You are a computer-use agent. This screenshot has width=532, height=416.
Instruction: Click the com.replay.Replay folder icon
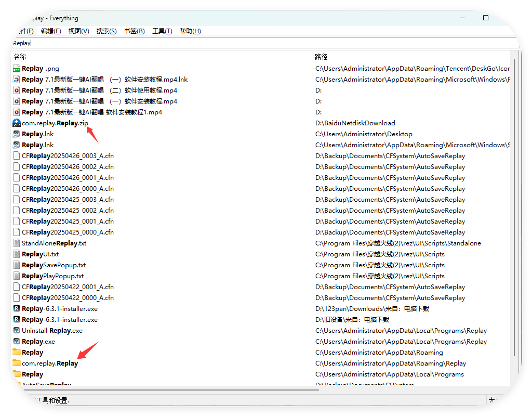click(16, 363)
